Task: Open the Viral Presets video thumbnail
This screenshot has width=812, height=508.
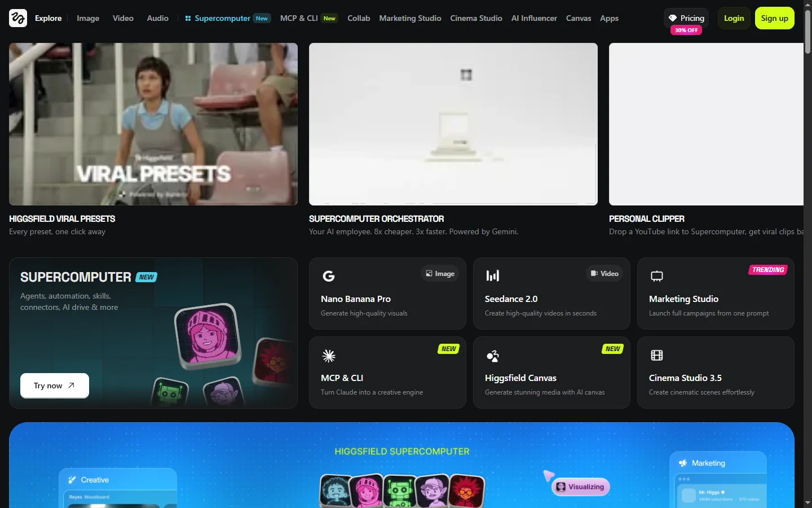Action: (153, 124)
